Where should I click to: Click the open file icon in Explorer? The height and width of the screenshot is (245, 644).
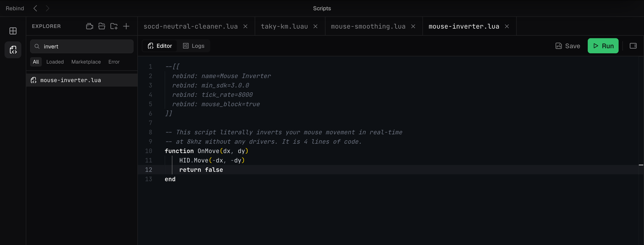(x=90, y=26)
